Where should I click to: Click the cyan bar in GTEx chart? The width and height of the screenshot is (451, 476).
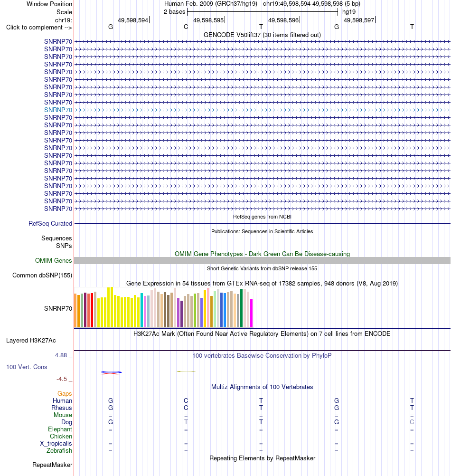tap(141, 310)
